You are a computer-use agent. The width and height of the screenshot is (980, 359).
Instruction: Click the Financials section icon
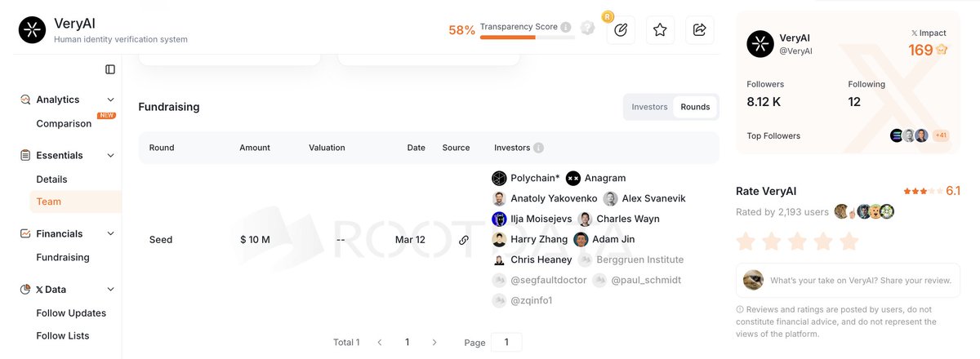25,233
